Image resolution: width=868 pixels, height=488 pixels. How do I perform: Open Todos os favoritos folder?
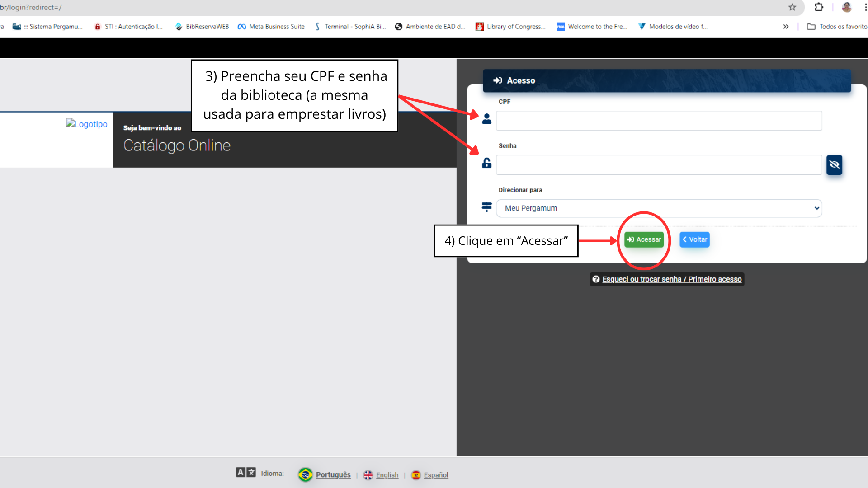tap(837, 27)
